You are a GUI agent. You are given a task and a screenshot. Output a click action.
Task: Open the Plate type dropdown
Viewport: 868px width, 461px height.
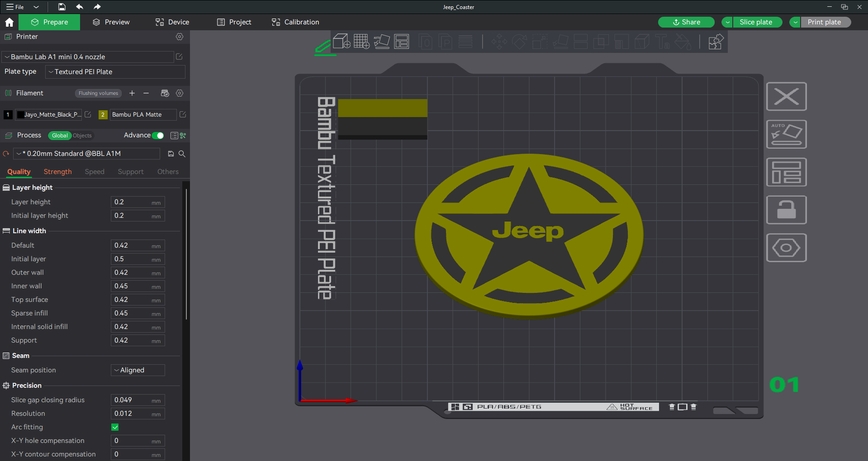pos(115,72)
